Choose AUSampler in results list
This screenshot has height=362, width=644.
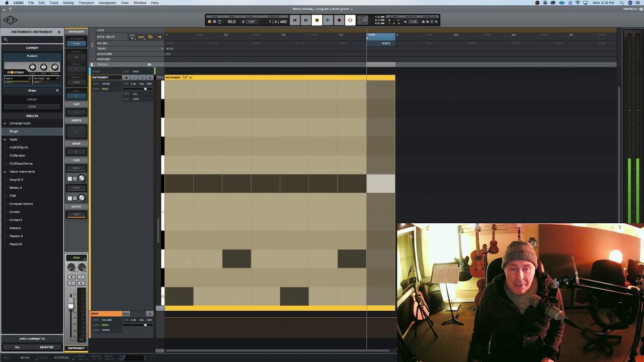17,155
